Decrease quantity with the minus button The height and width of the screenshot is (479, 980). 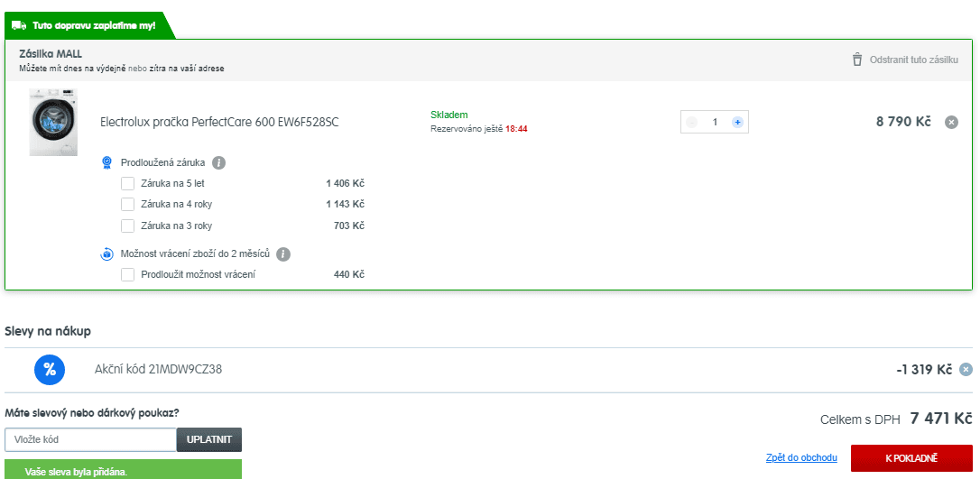(x=691, y=123)
